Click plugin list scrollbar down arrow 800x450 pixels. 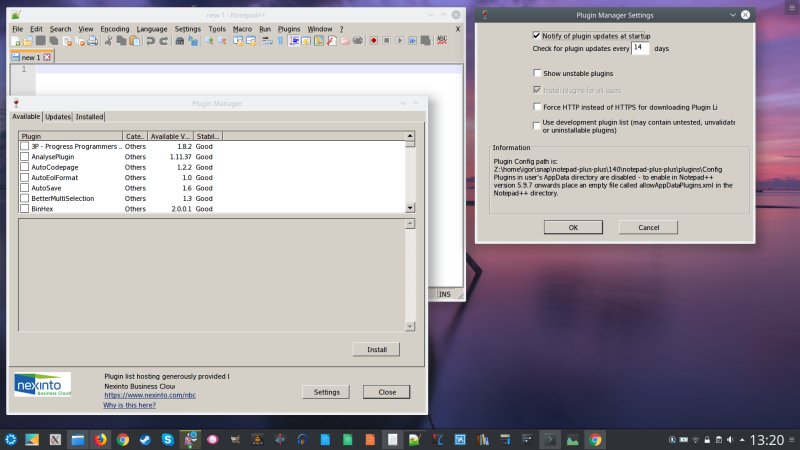pos(410,208)
